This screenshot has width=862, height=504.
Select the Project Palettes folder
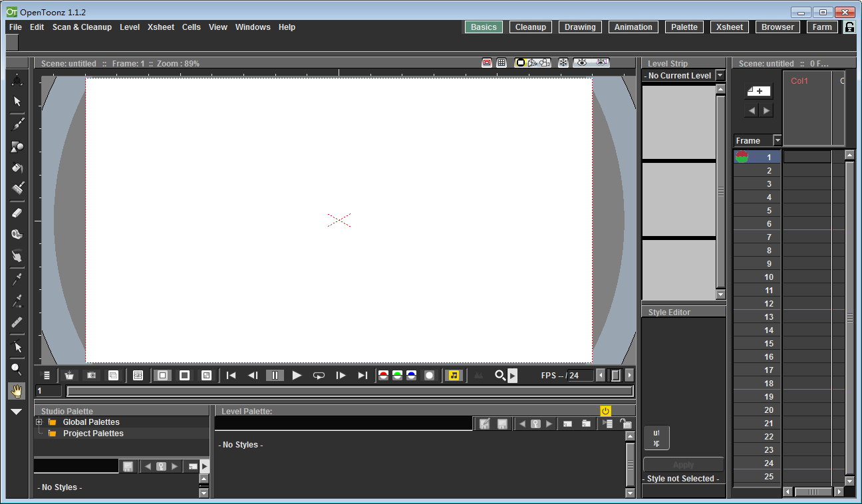(93, 434)
